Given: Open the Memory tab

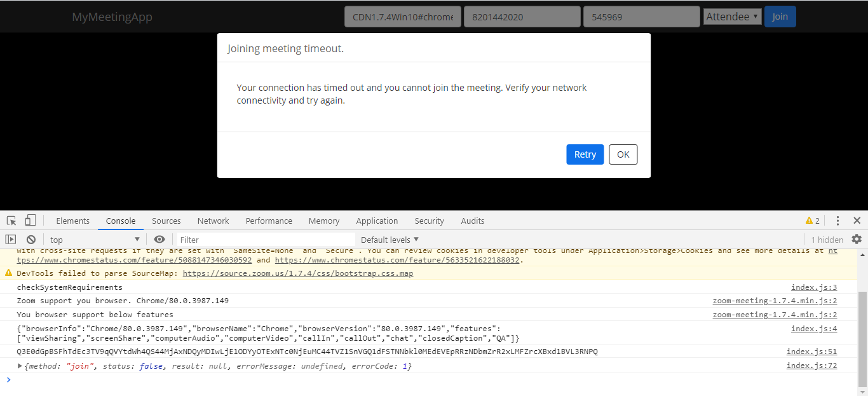Looking at the screenshot, I should [324, 221].
